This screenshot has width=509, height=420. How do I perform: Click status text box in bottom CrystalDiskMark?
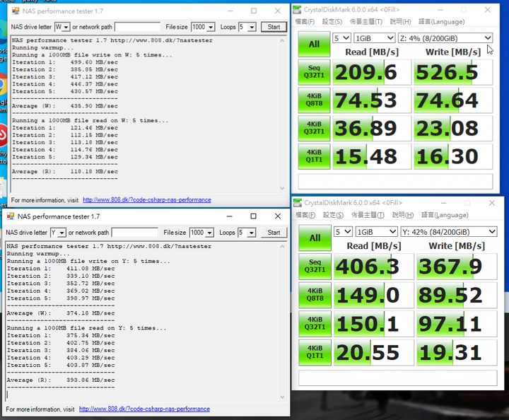click(x=397, y=378)
